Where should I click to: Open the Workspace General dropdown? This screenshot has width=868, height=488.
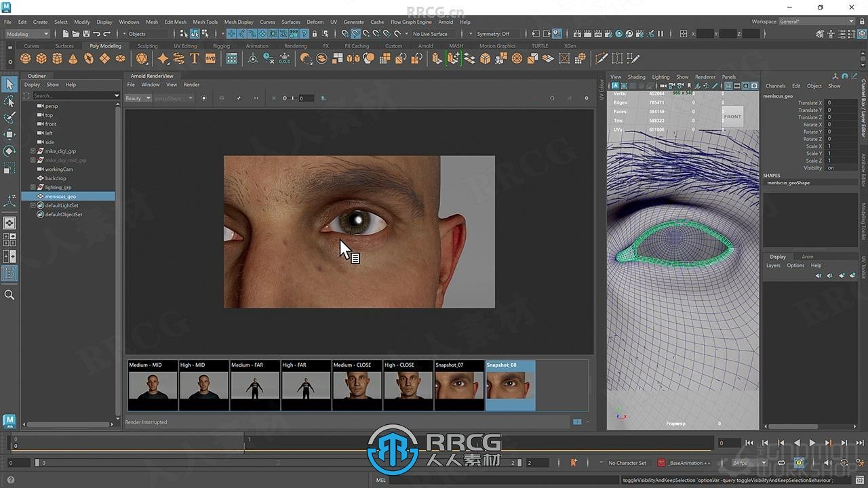point(816,22)
